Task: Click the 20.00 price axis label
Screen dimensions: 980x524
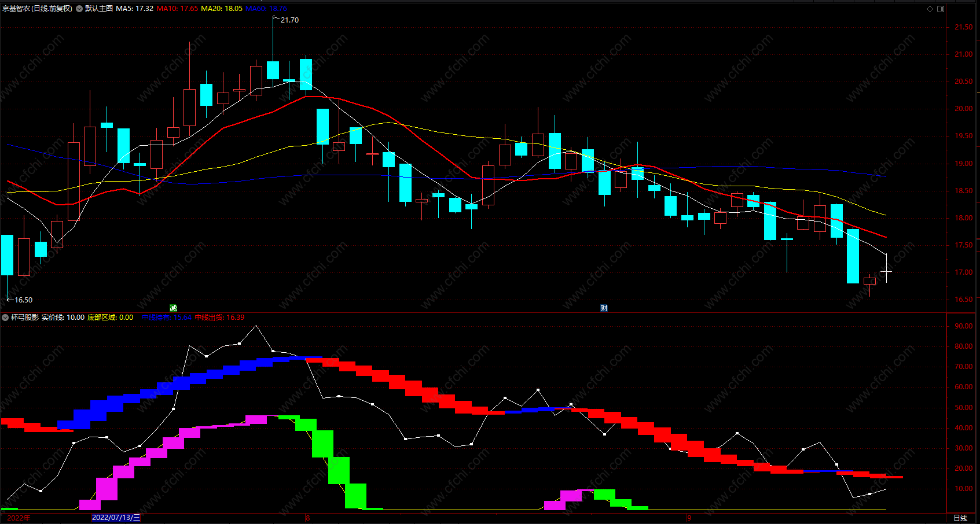Action: [963, 109]
